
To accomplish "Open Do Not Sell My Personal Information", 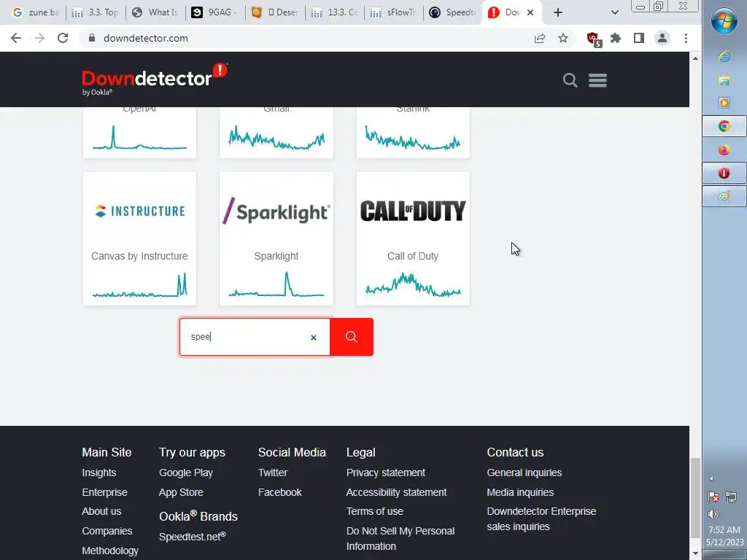I will point(400,538).
